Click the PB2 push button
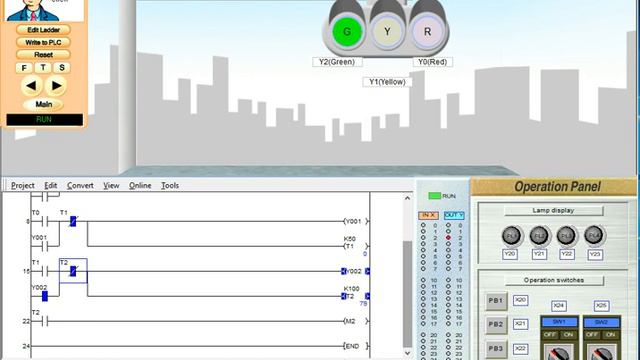 coord(496,325)
